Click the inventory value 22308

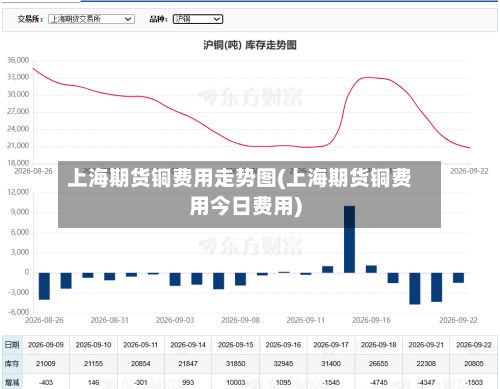point(426,364)
